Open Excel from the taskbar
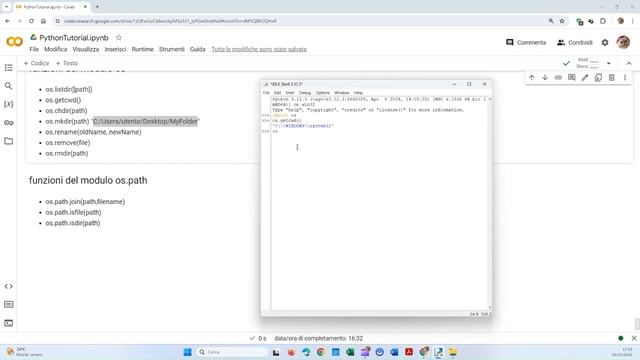Image resolution: width=640 pixels, height=360 pixels. (x=350, y=352)
